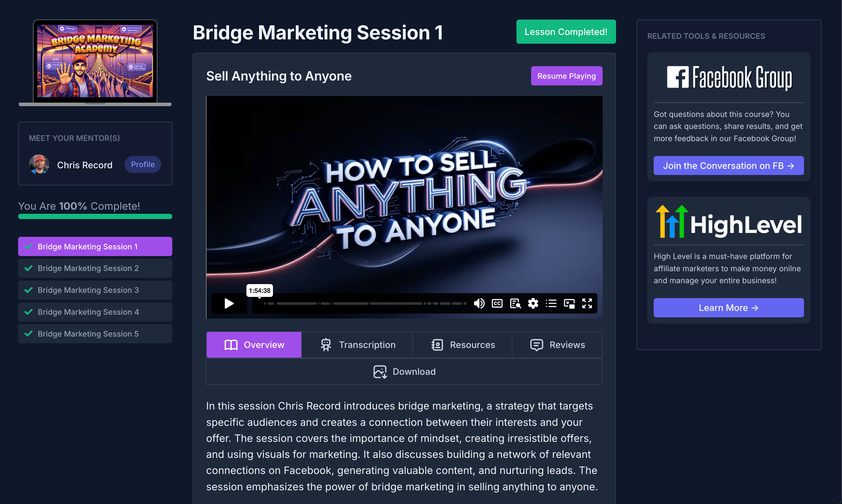Toggle the Lesson Completed! button
Image resolution: width=842 pixels, height=504 pixels.
click(566, 32)
